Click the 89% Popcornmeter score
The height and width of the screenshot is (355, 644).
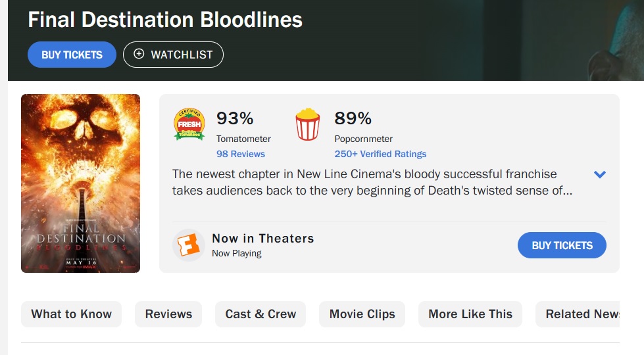click(353, 118)
